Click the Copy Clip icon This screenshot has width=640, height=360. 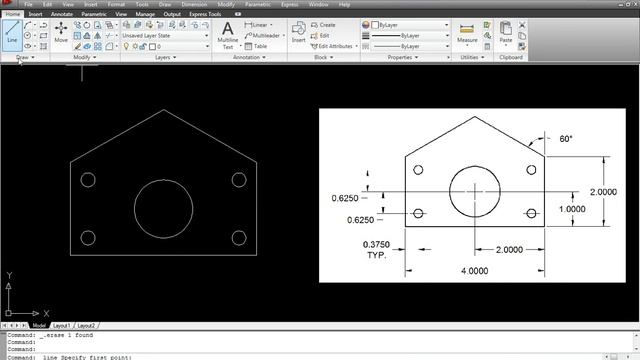pos(522,36)
